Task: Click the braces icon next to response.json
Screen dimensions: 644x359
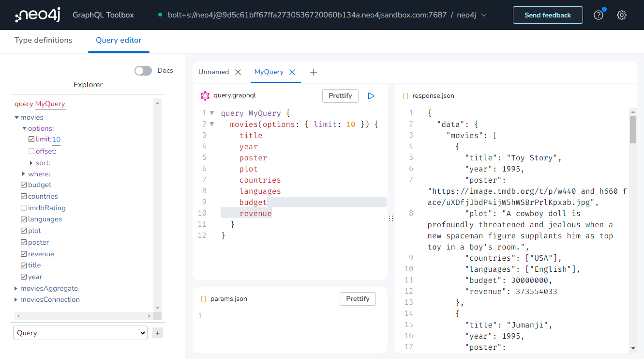Action: [x=405, y=95]
